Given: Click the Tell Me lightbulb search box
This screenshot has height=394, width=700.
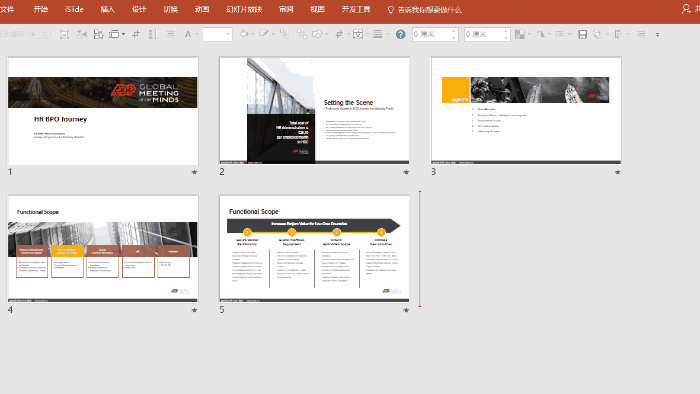Looking at the screenshot, I should point(425,10).
